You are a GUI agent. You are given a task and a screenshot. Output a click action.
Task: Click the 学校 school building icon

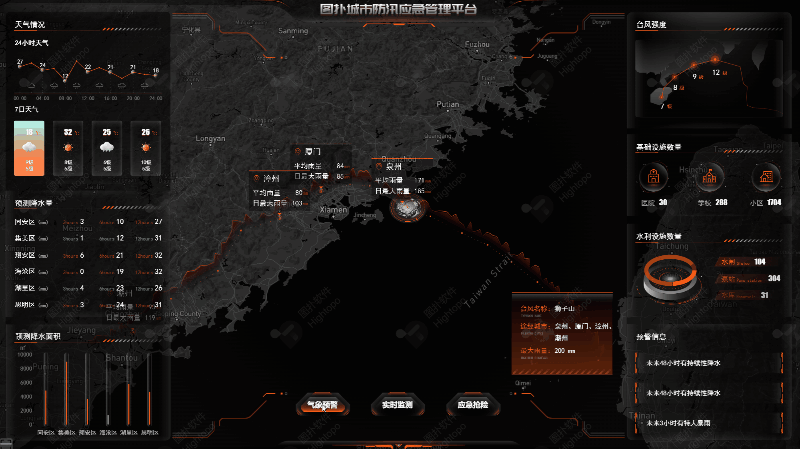coord(710,177)
